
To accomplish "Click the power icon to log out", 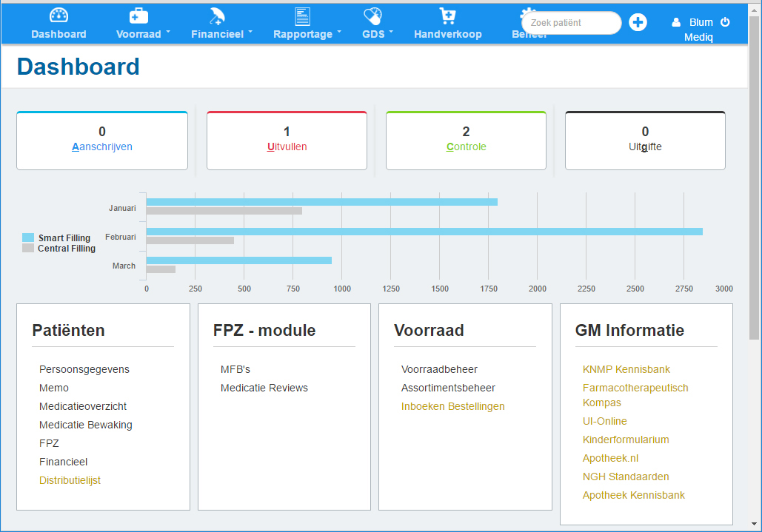I will pos(725,22).
